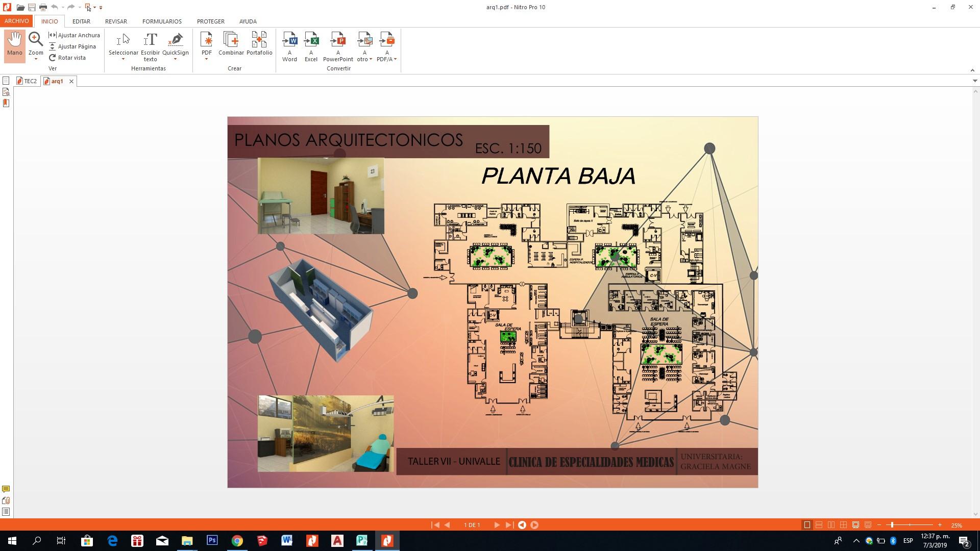The image size is (980, 551).
Task: Expand the PDF create dropdown
Action: tap(206, 59)
